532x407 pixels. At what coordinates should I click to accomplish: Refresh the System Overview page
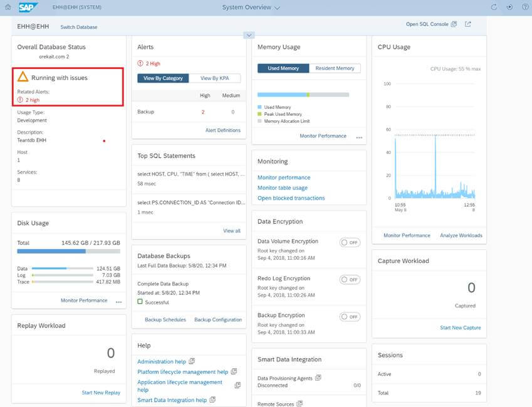coord(494,7)
